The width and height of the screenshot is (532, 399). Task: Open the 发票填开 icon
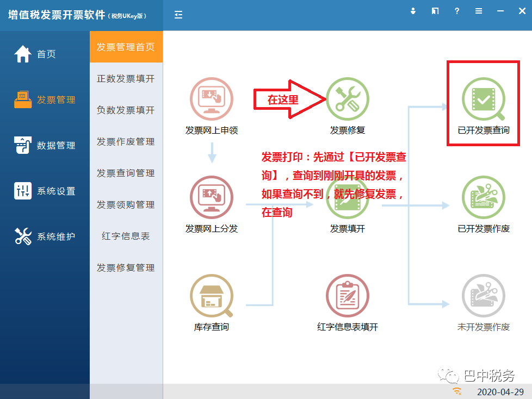[x=348, y=197]
